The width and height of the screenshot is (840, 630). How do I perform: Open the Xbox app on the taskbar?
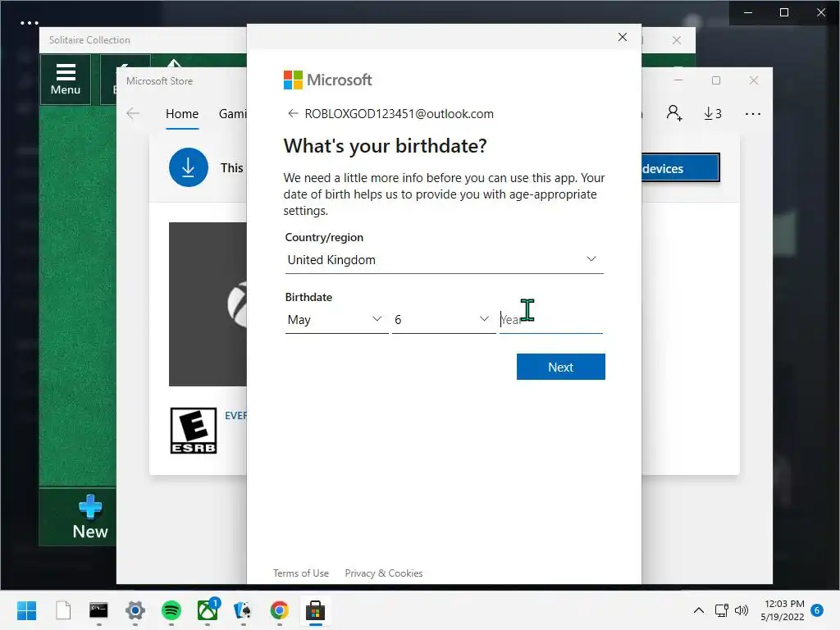208,610
